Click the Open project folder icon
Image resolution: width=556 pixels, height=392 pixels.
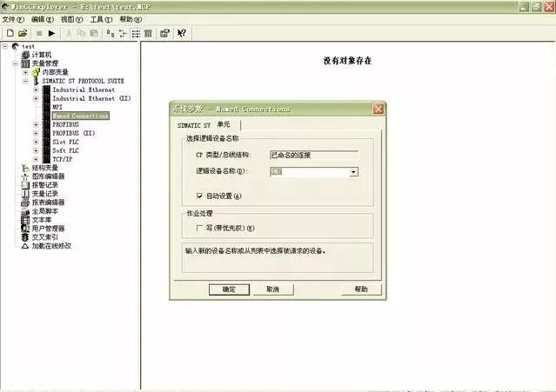pyautogui.click(x=22, y=33)
